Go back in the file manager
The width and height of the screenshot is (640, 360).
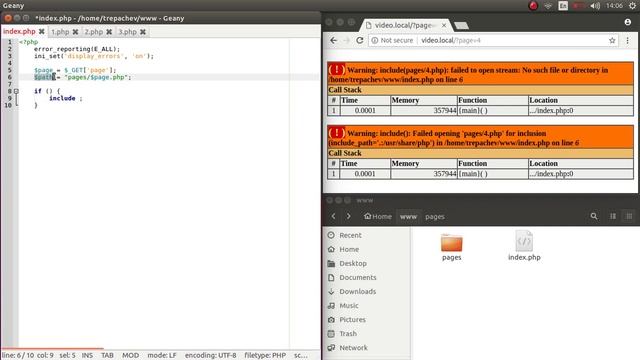333,216
